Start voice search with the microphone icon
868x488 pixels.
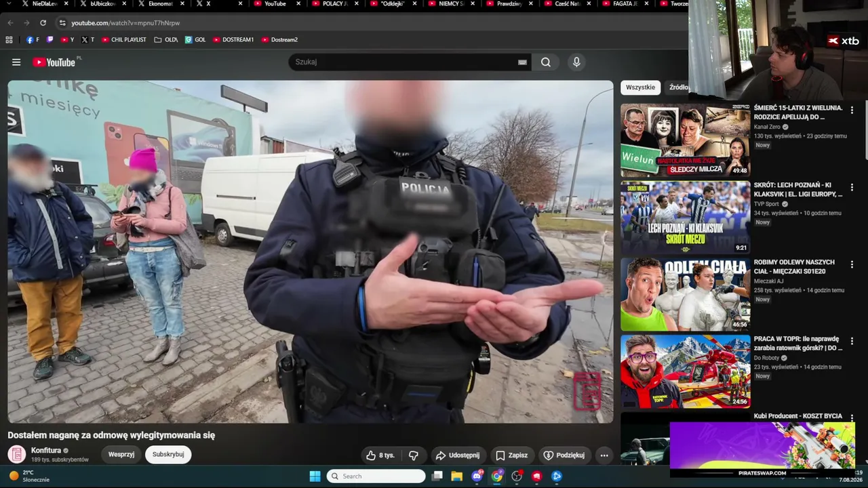click(576, 62)
